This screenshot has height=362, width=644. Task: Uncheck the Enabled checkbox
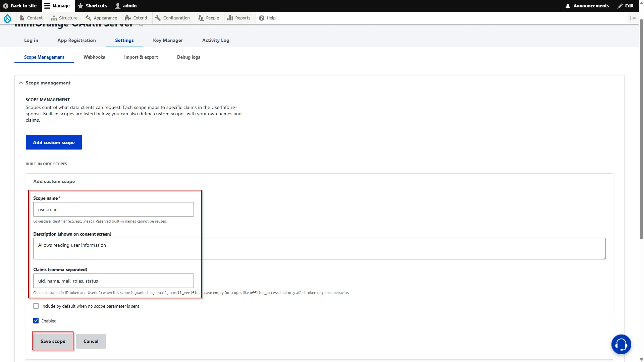[x=36, y=321]
